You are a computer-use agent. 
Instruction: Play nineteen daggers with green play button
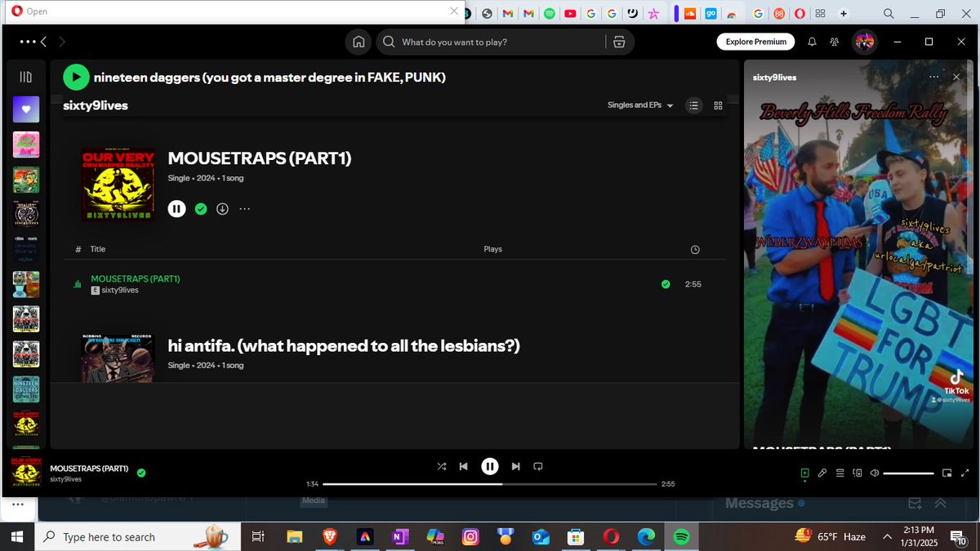coord(76,77)
